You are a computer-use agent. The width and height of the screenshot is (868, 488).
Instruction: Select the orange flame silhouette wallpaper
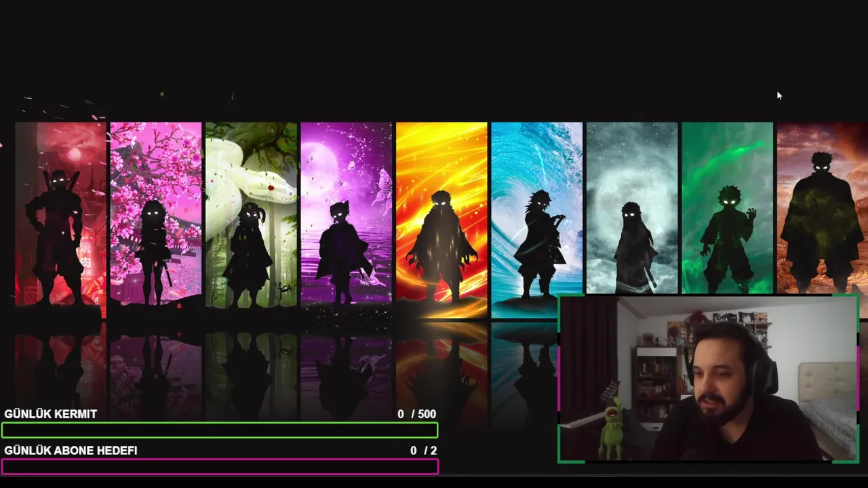tap(441, 220)
